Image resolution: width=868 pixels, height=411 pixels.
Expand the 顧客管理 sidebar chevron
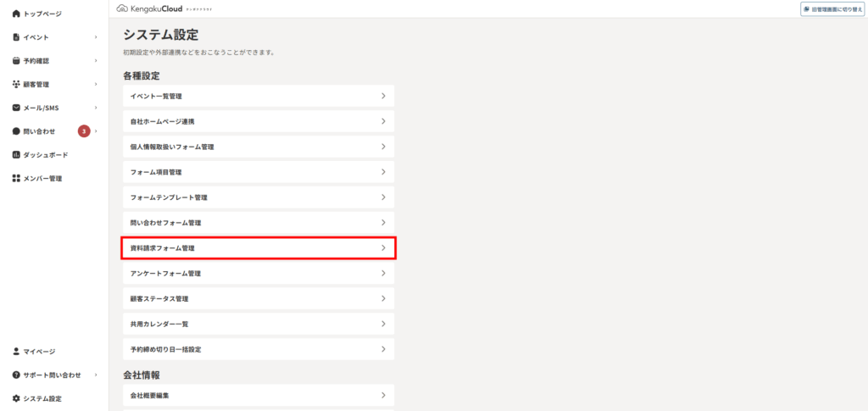[96, 84]
